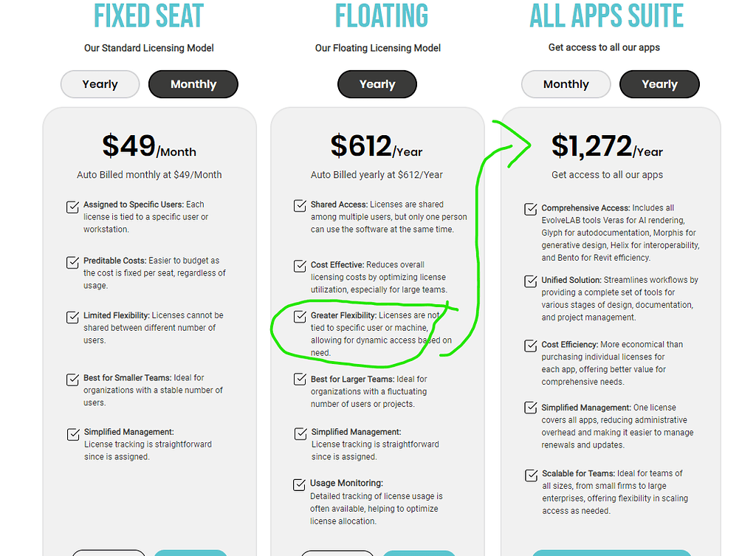The width and height of the screenshot is (756, 556).
Task: Switch Fixed Seat billing to Yearly
Action: (x=100, y=83)
